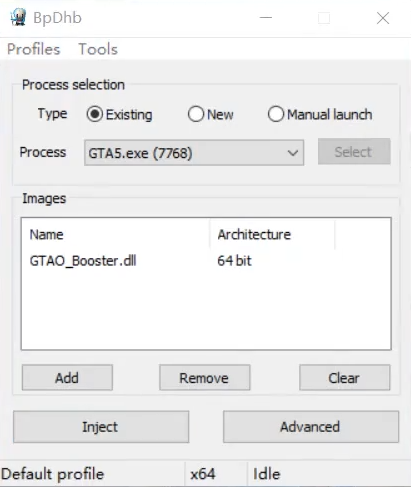Click the BpDhb application icon in title bar
411x487 pixels.
pos(18,17)
